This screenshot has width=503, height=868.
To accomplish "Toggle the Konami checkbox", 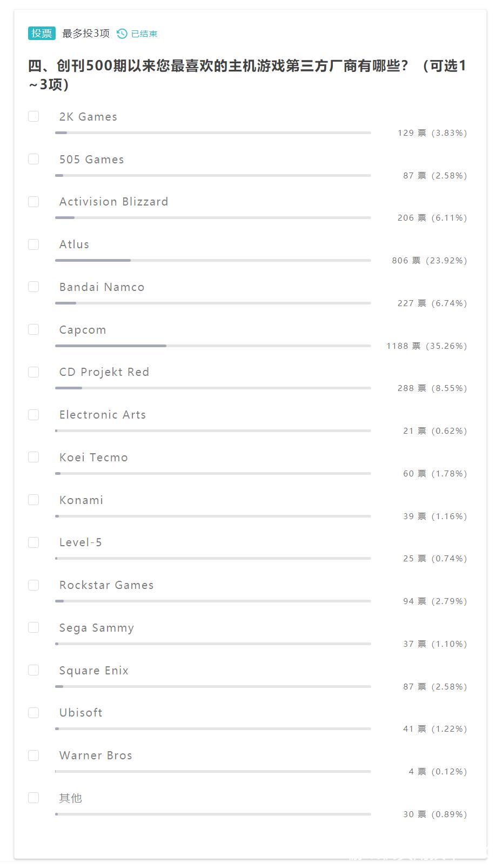I will tap(33, 500).
